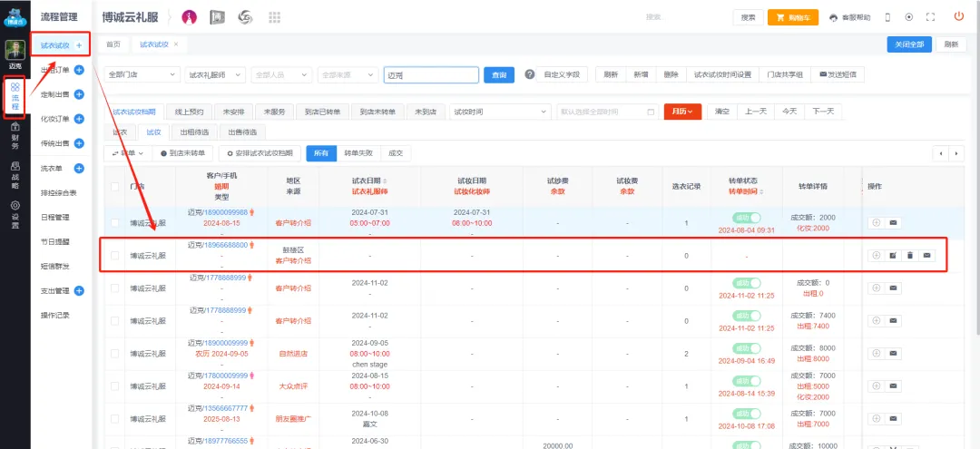This screenshot has height=449, width=980.
Task: Select the 出租待选 tab
Action: (187, 132)
